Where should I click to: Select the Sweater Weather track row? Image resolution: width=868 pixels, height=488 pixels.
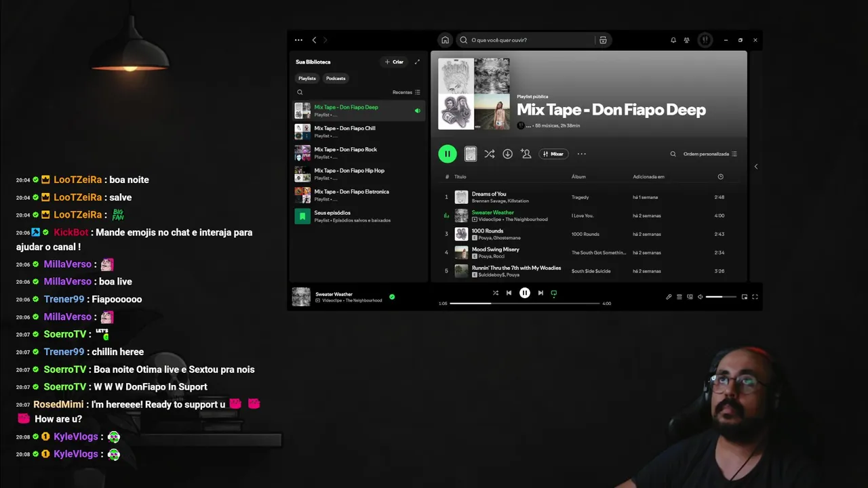589,216
